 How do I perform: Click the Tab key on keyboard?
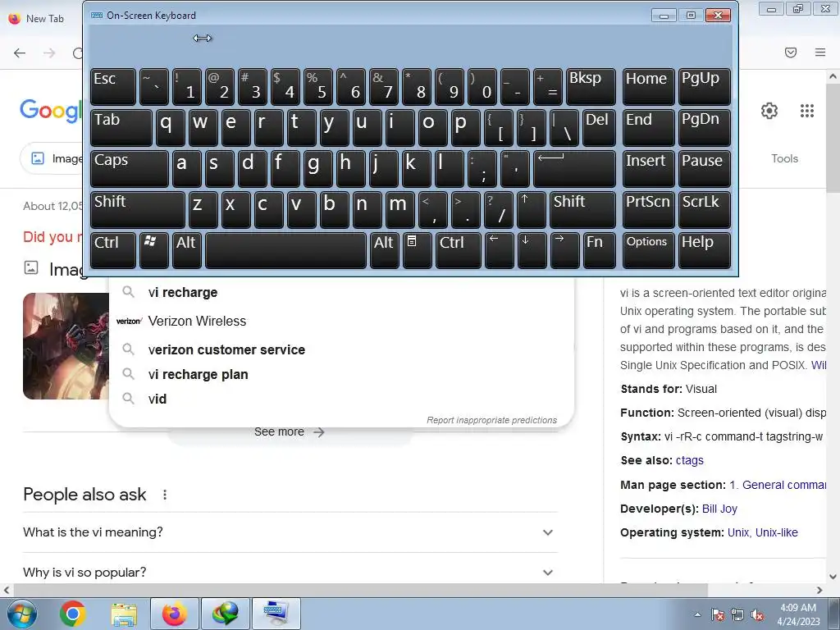pyautogui.click(x=121, y=127)
